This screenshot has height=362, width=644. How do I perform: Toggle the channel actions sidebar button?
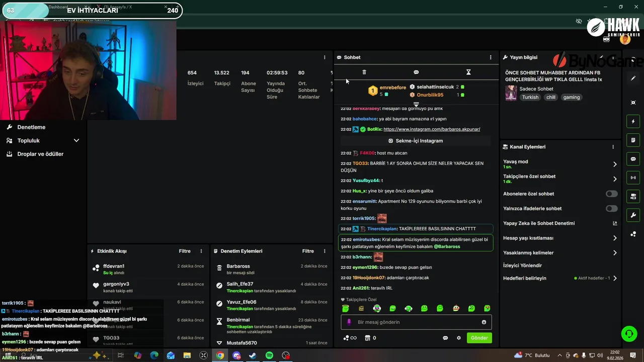[633, 196]
